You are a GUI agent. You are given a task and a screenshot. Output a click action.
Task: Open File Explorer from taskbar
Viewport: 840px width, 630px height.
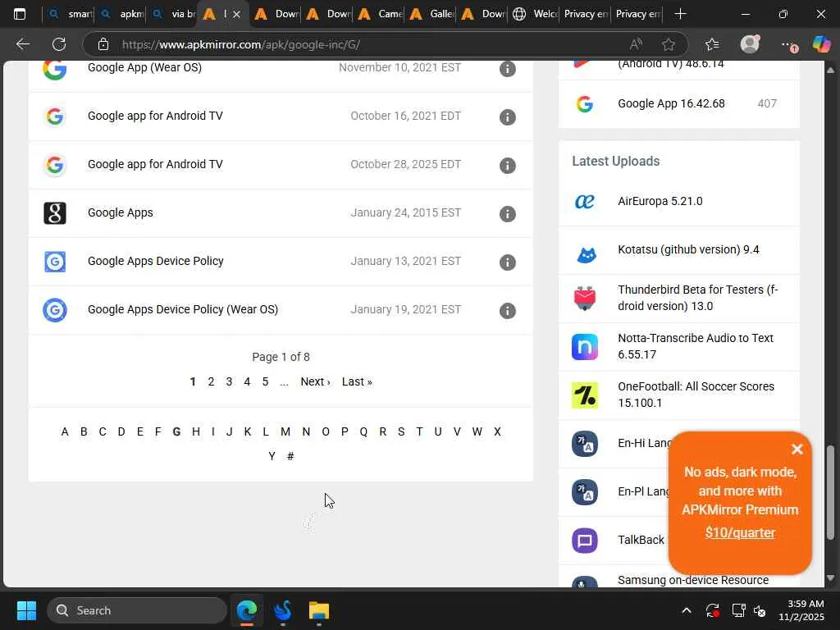(319, 610)
